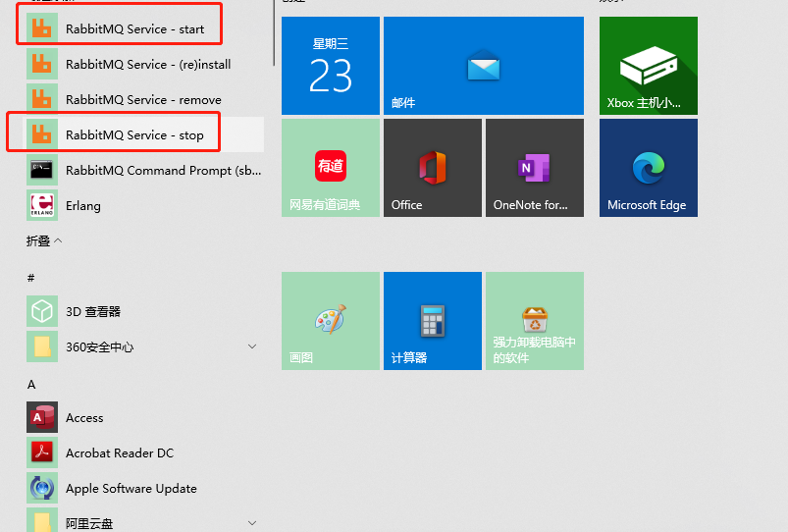Click the Apple Software Update label text
The width and height of the screenshot is (788, 532).
(x=131, y=489)
